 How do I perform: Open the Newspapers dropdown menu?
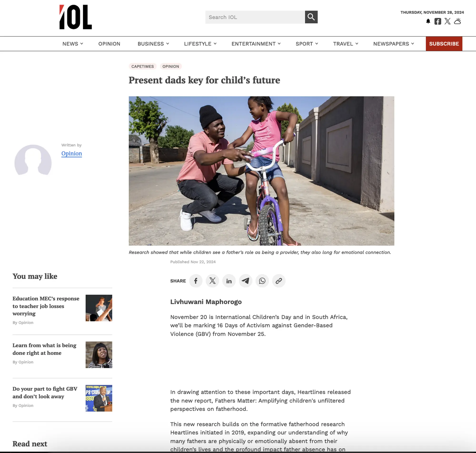click(393, 44)
